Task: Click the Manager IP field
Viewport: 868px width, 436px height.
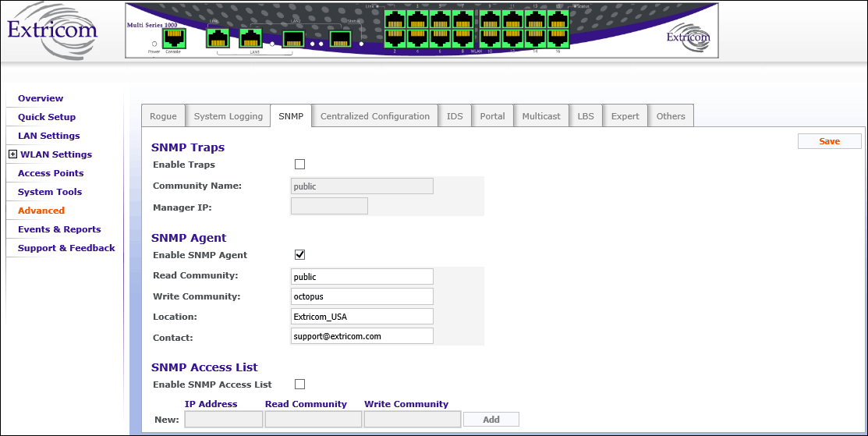Action: pos(329,207)
